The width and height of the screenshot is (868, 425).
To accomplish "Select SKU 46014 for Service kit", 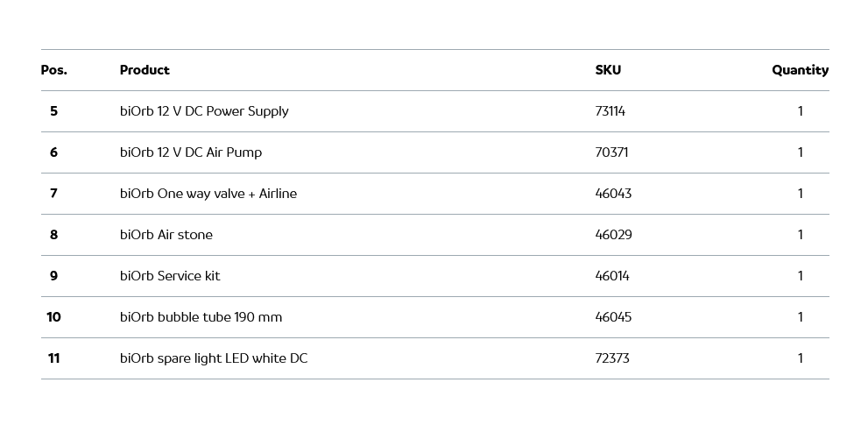I will pyautogui.click(x=612, y=276).
